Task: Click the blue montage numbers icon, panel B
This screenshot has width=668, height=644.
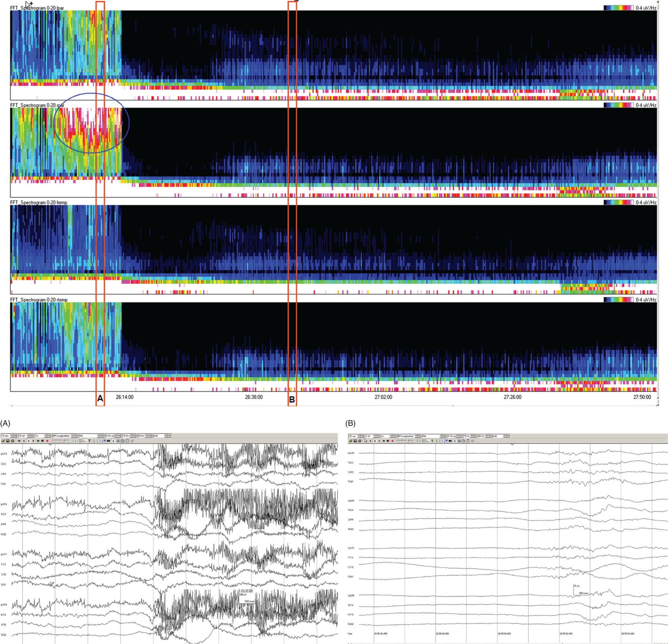Action: click(x=446, y=441)
